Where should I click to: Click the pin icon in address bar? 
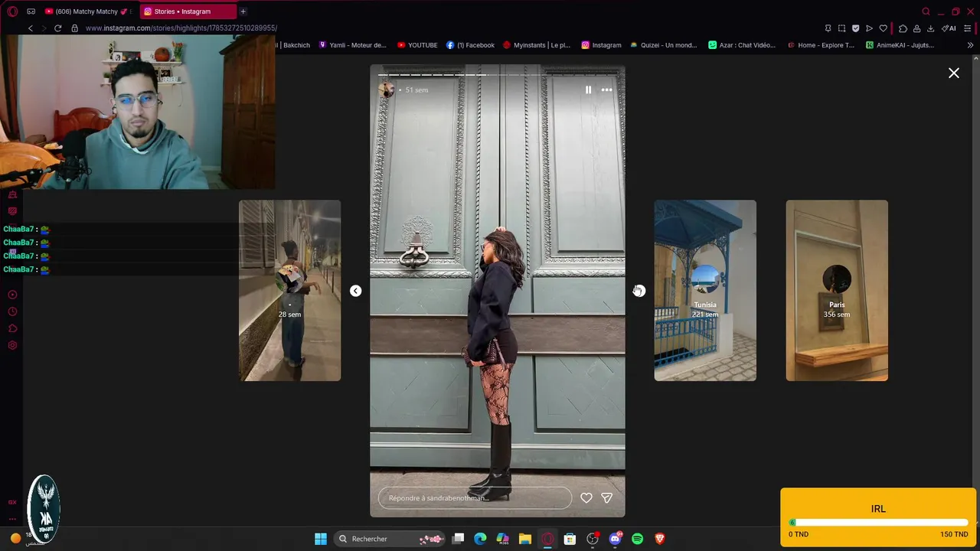point(828,28)
